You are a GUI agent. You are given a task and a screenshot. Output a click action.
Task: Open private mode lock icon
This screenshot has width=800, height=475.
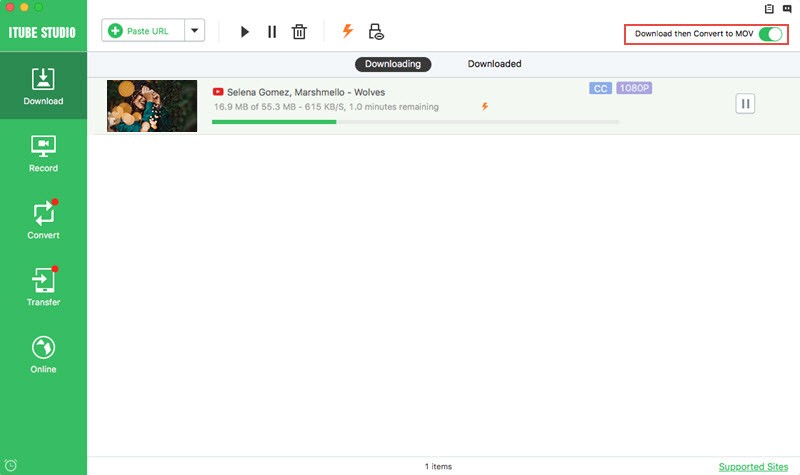[x=376, y=32]
